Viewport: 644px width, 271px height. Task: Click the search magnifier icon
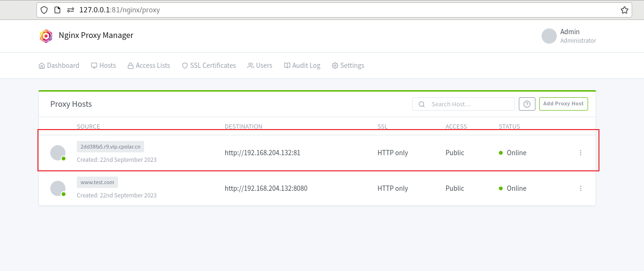(x=421, y=104)
